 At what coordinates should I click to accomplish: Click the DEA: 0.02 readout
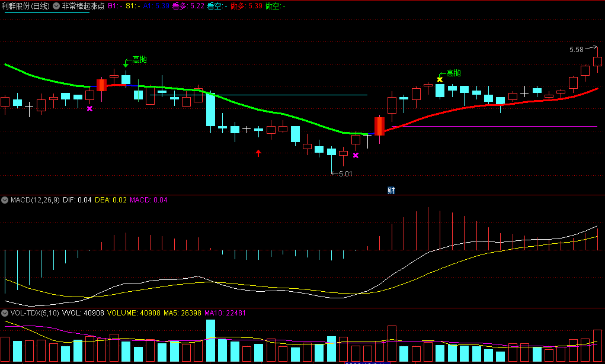pos(111,199)
